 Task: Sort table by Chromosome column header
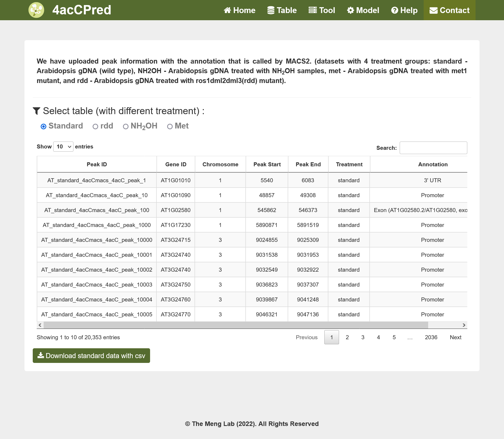220,164
